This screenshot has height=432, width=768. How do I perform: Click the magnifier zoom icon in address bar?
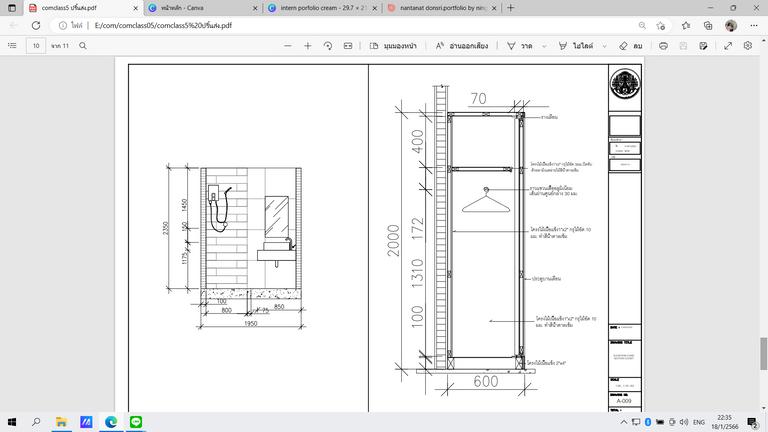coord(642,25)
